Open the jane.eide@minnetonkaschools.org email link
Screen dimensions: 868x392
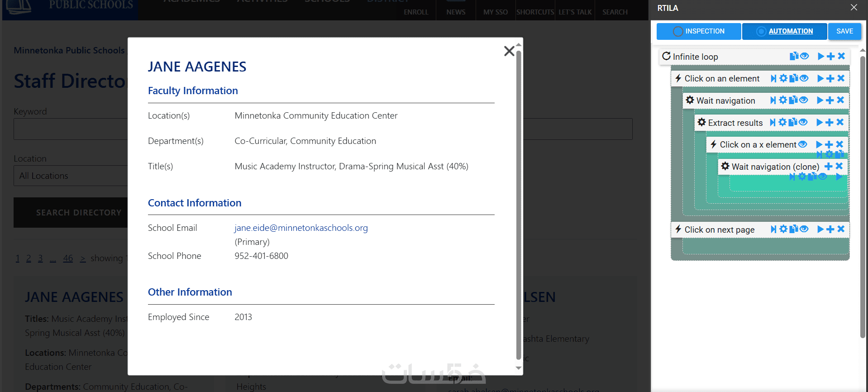[x=301, y=228]
